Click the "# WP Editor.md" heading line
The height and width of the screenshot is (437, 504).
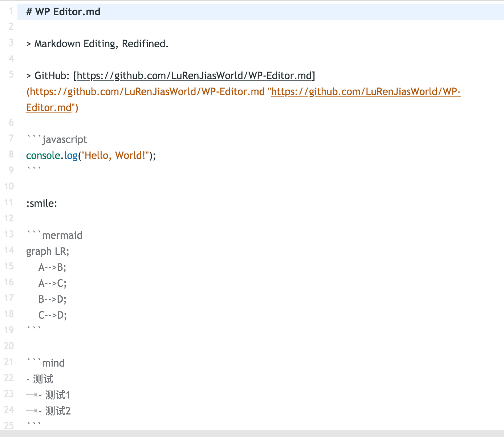tap(63, 12)
